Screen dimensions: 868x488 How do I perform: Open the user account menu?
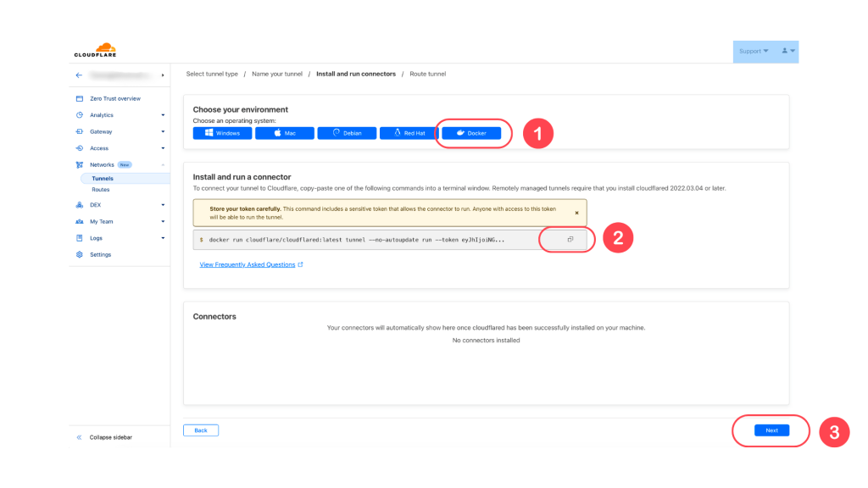pos(788,51)
